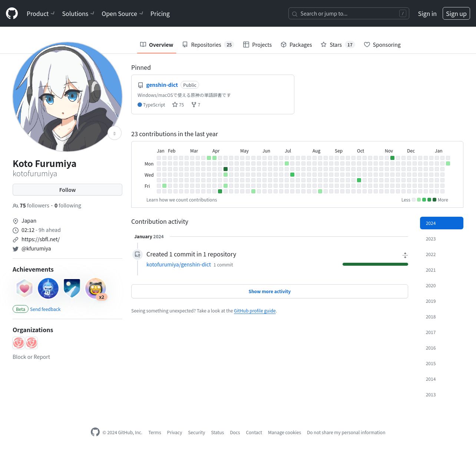
Task: Show contributions for 2022
Action: (x=442, y=254)
